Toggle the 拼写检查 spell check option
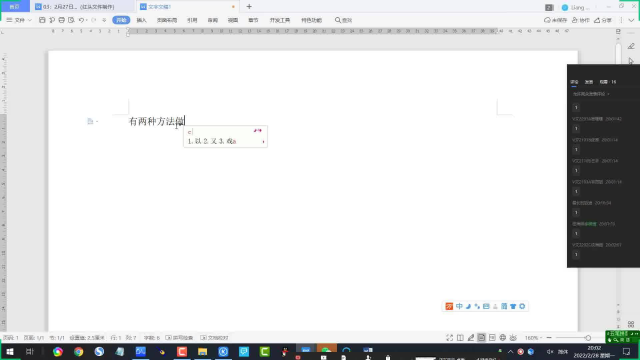The image size is (640, 360). 179,338
